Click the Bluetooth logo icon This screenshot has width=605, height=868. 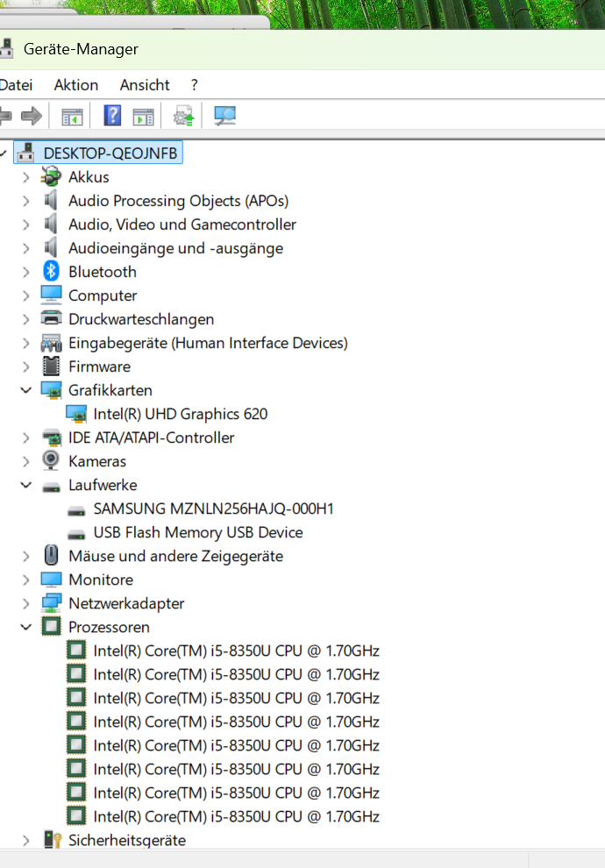point(51,271)
